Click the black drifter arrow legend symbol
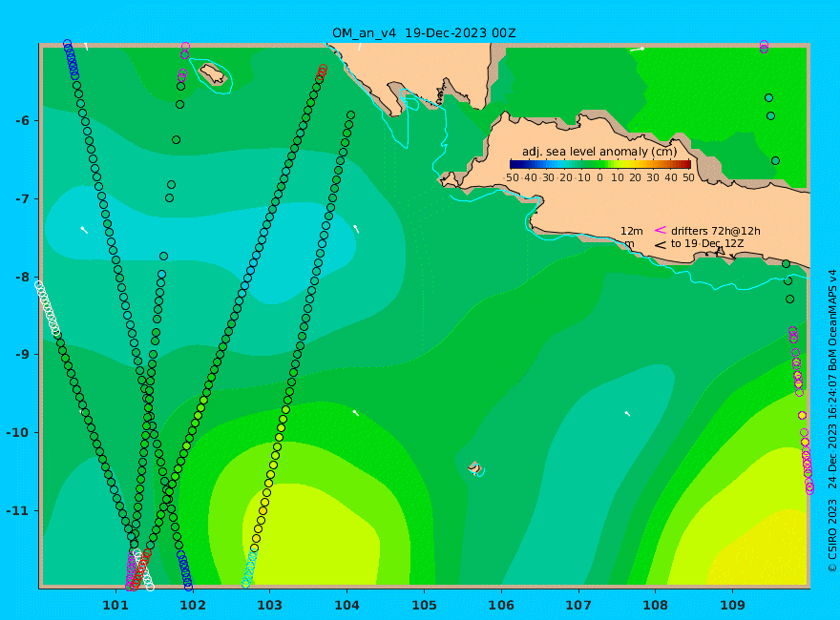The image size is (840, 620). tap(660, 245)
